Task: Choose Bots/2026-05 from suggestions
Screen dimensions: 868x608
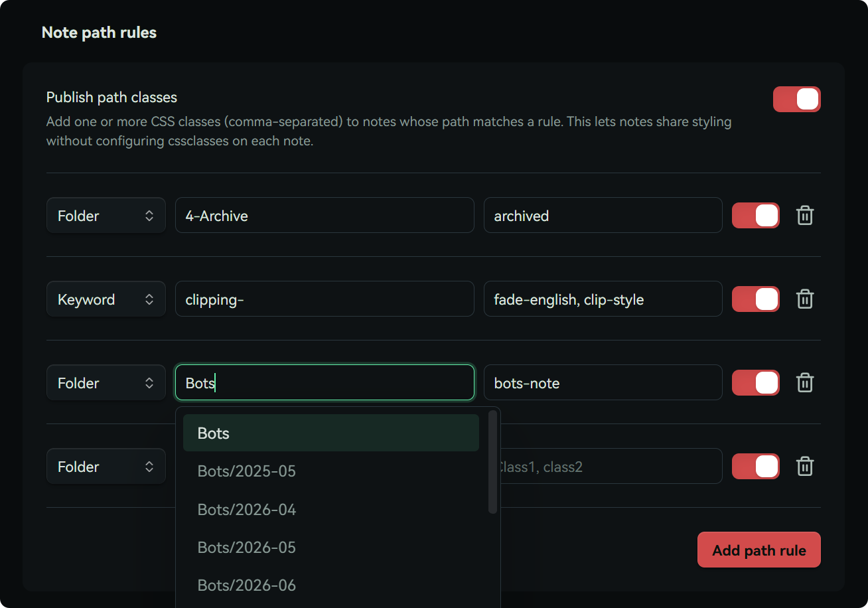Action: (331, 548)
